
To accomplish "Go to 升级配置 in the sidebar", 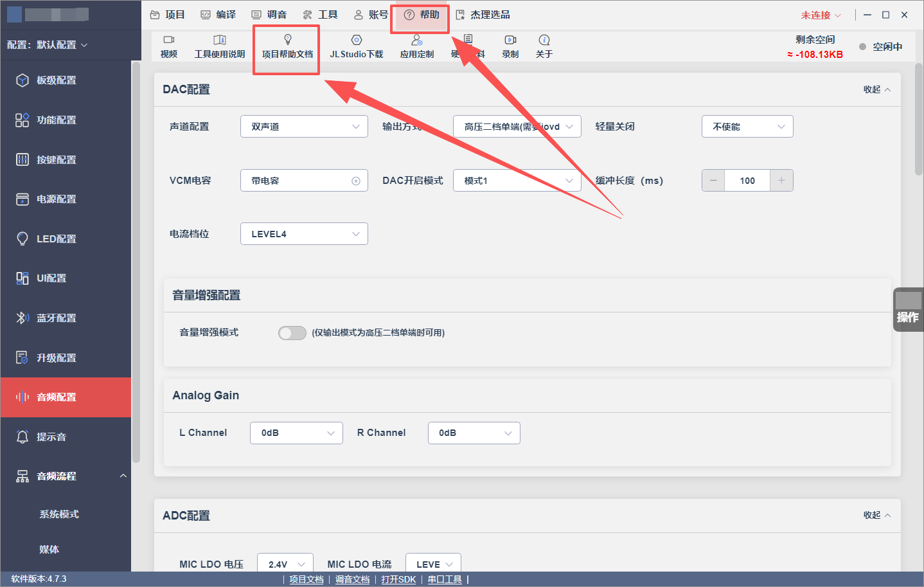I will tap(66, 357).
